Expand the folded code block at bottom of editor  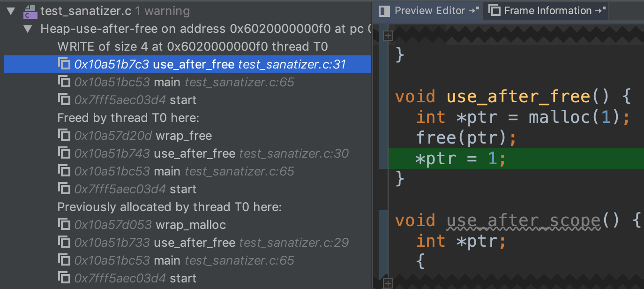(x=388, y=283)
